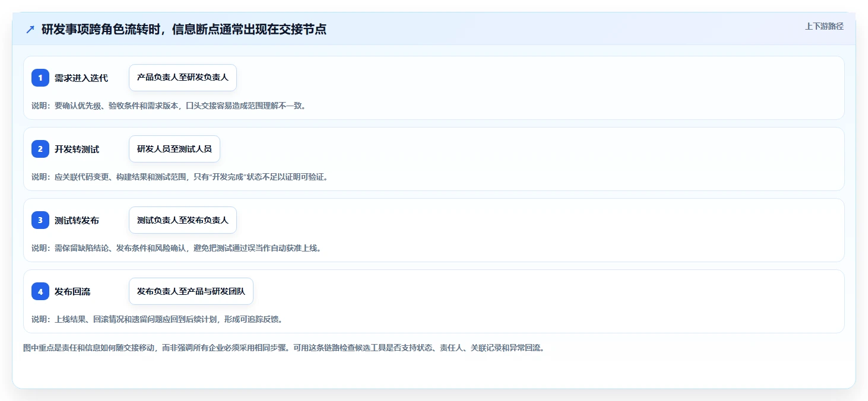Click the arrow icon beside the heading

click(x=30, y=30)
